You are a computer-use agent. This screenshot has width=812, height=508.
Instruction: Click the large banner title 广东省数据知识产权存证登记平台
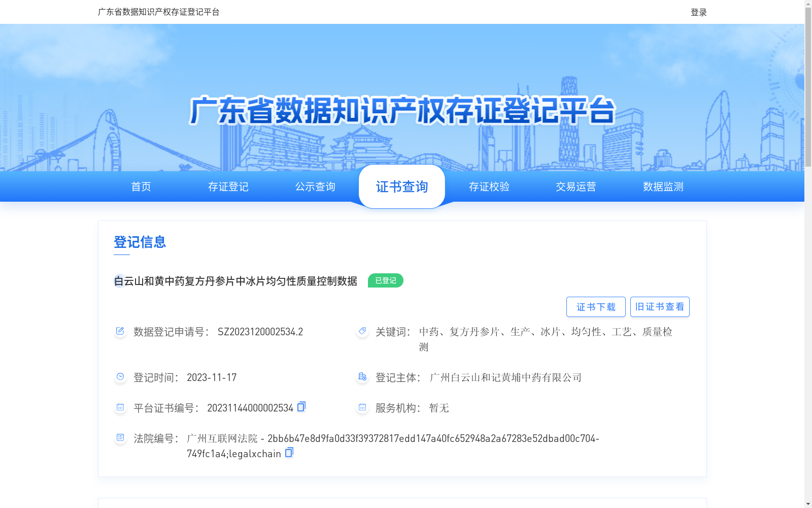click(402, 110)
